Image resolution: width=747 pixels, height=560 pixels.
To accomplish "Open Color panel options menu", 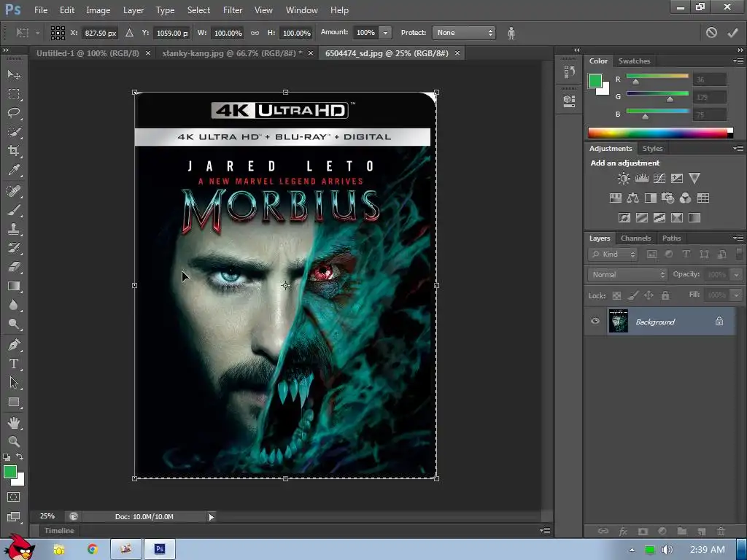I will click(738, 61).
